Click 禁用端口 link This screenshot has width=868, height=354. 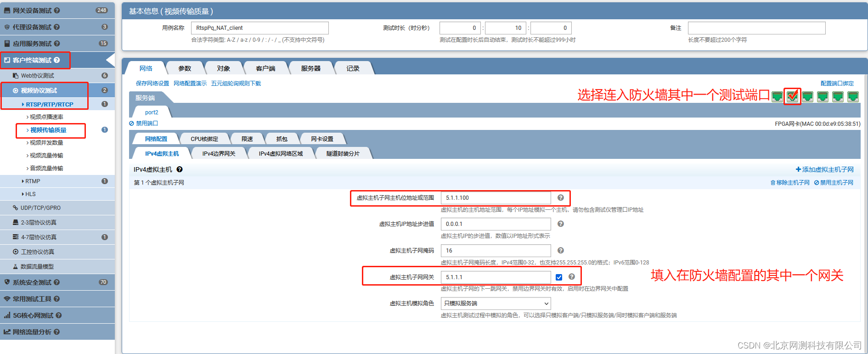144,124
